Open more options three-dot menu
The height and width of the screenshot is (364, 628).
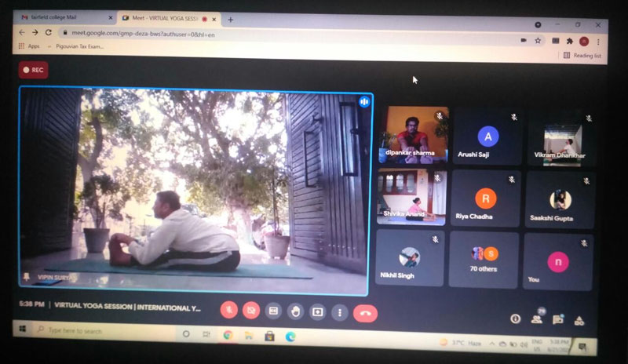pyautogui.click(x=339, y=312)
